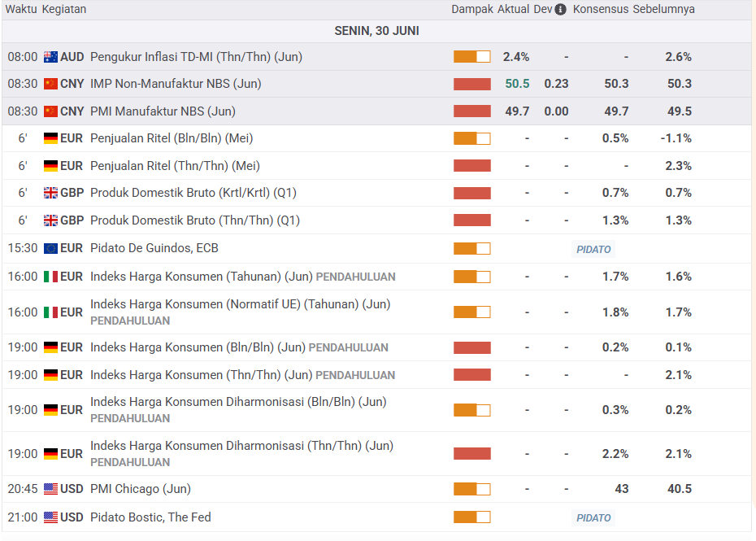Viewport: 756px width, 541px height.
Task: Click the EU flag in the Pidato De Guindos row
Action: (50, 248)
